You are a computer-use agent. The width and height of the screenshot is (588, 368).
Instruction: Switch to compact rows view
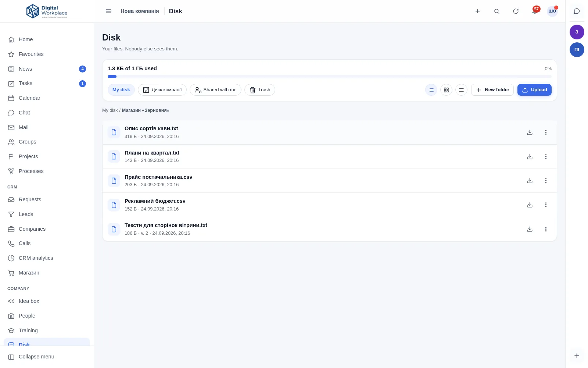pyautogui.click(x=461, y=90)
